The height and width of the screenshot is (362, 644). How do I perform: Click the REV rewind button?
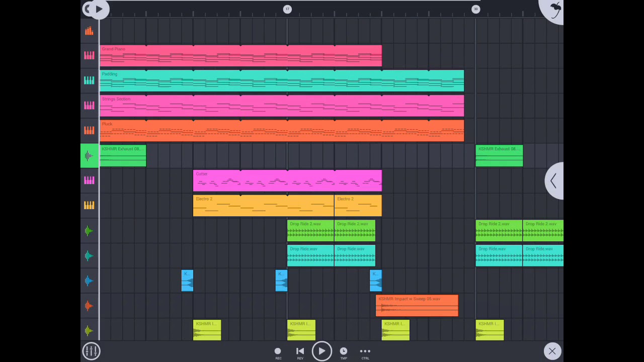click(x=300, y=353)
